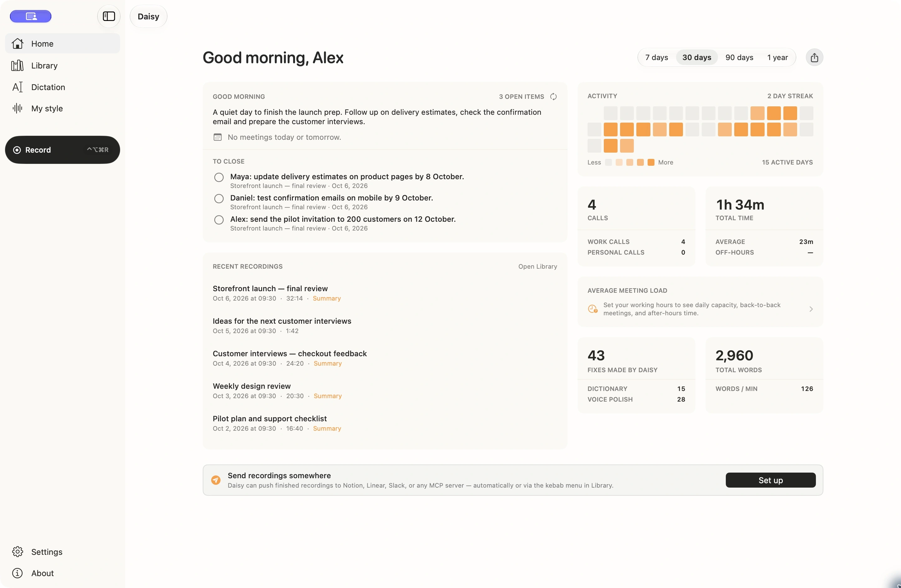Open Customer interviews — checkout feedback recording

pyautogui.click(x=290, y=353)
